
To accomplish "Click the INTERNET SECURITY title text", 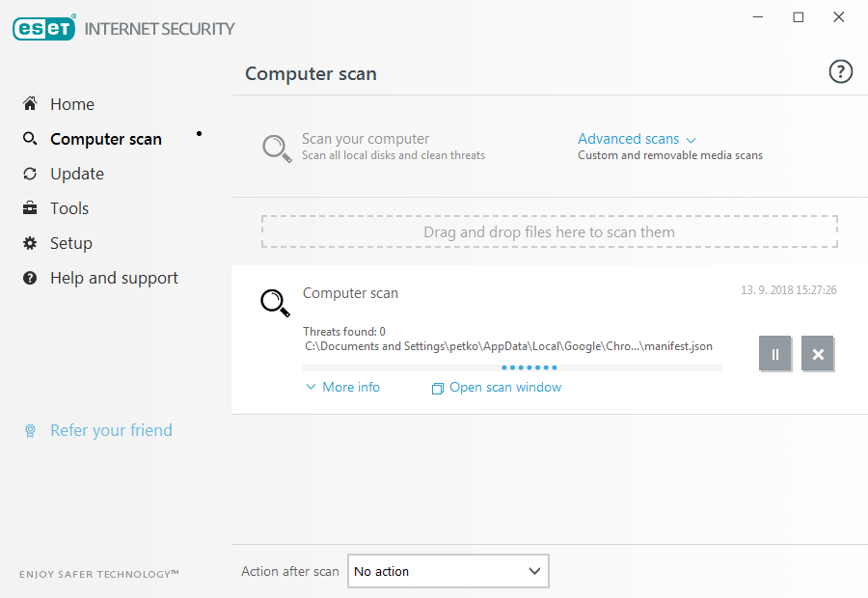I will (159, 29).
